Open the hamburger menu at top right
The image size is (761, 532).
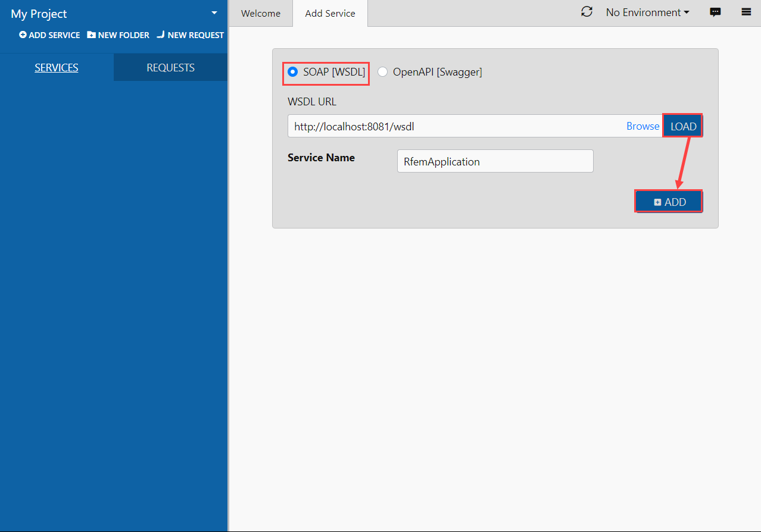(745, 12)
